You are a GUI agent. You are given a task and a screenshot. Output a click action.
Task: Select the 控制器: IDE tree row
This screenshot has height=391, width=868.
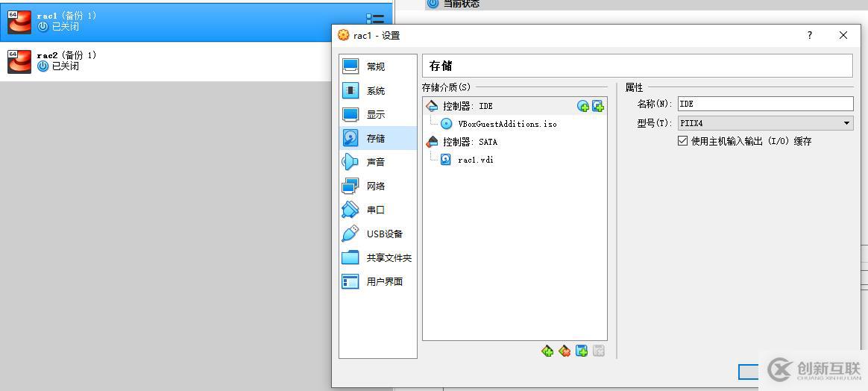(515, 106)
